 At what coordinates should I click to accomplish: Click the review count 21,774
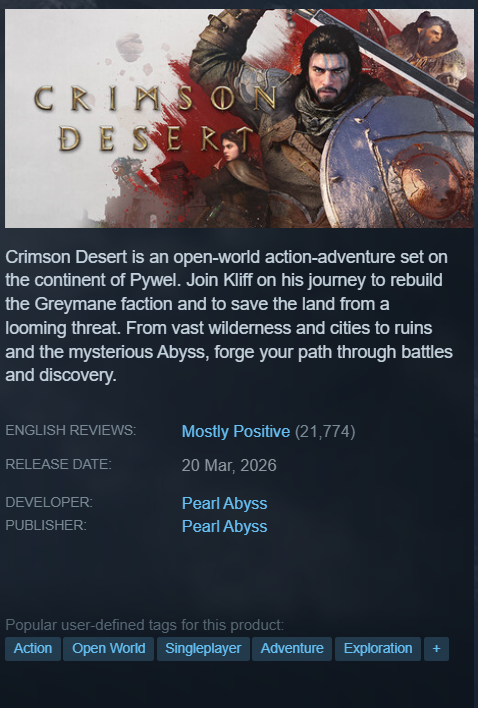[325, 432]
